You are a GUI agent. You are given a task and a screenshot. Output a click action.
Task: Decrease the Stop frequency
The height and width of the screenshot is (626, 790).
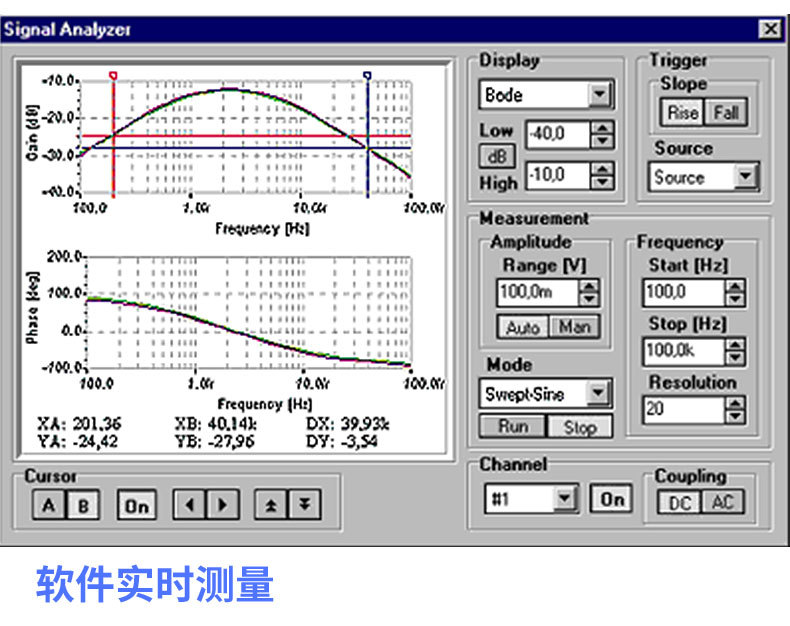(735, 358)
